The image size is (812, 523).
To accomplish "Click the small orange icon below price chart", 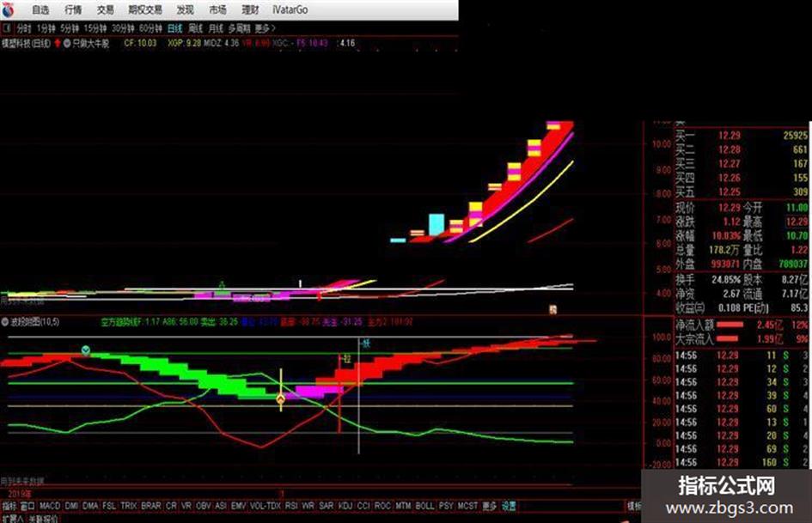I will [x=553, y=310].
